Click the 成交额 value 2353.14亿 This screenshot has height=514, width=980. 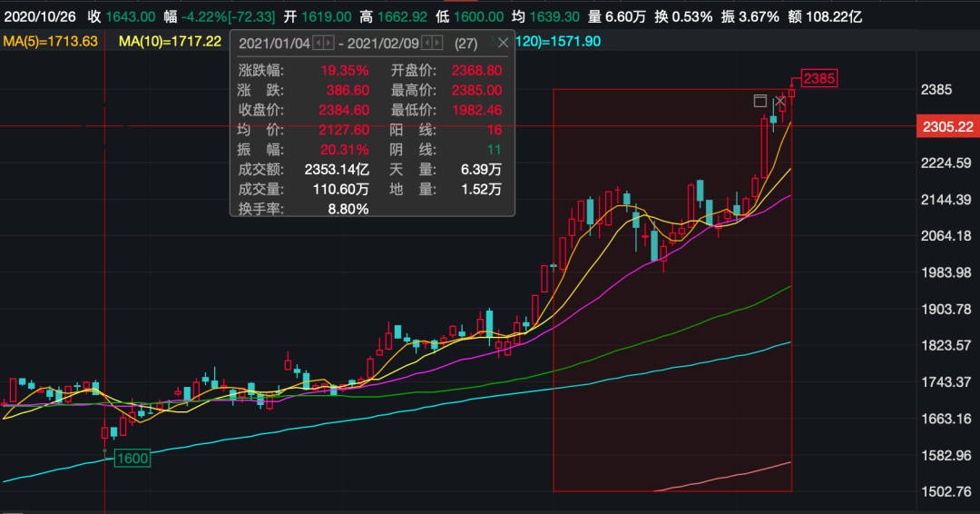(x=337, y=170)
